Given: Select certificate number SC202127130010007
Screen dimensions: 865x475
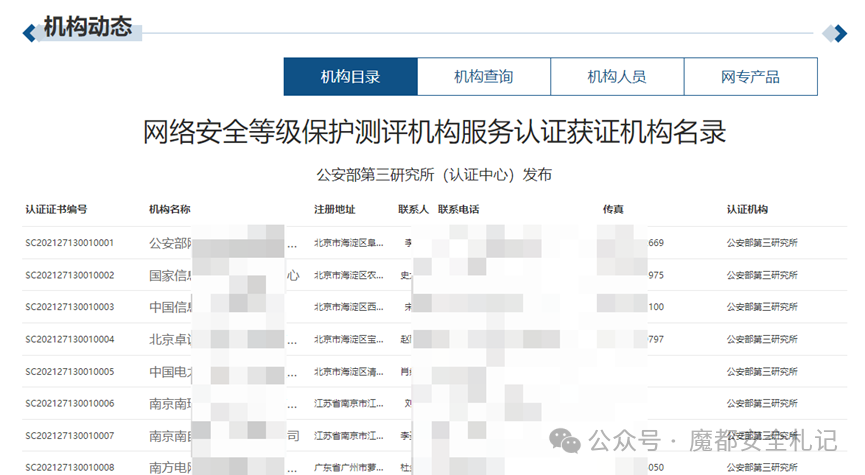Looking at the screenshot, I should [x=70, y=436].
